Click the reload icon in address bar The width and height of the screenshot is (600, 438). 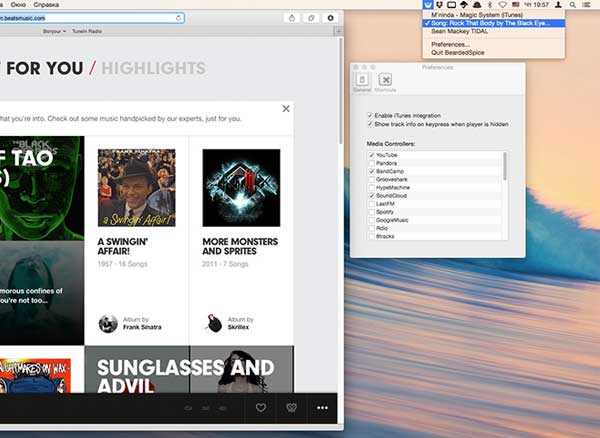tap(178, 18)
